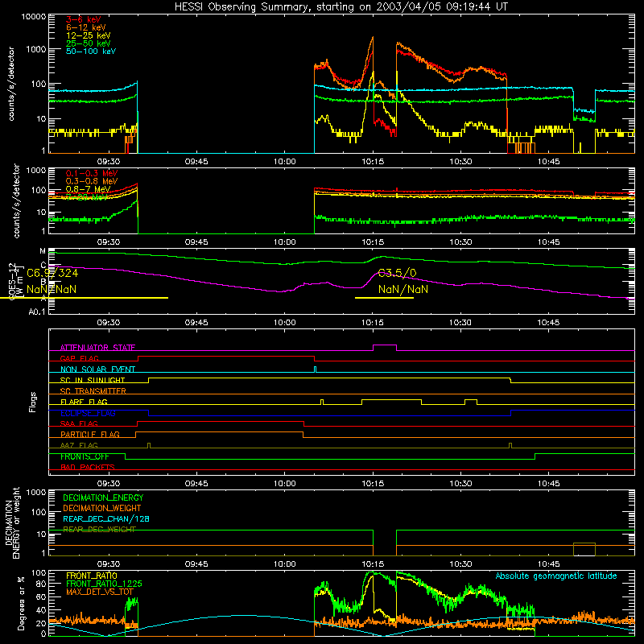The height and width of the screenshot is (644, 644).
Task: Click the yellow 12-25 keV legend entry
Action: [x=89, y=35]
